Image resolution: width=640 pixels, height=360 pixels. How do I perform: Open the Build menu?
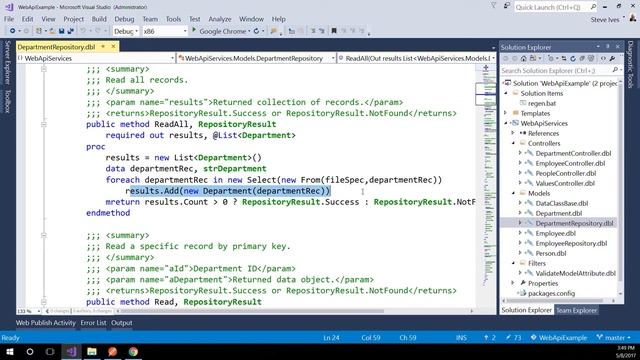99,19
